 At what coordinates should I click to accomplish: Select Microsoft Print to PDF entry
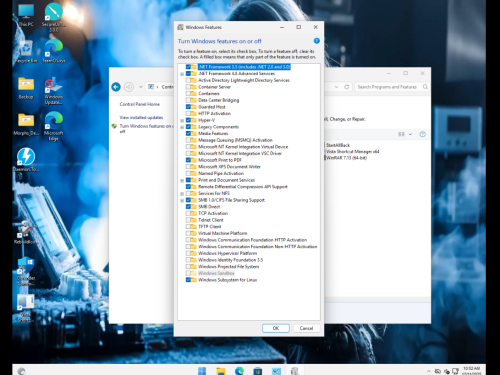click(220, 160)
